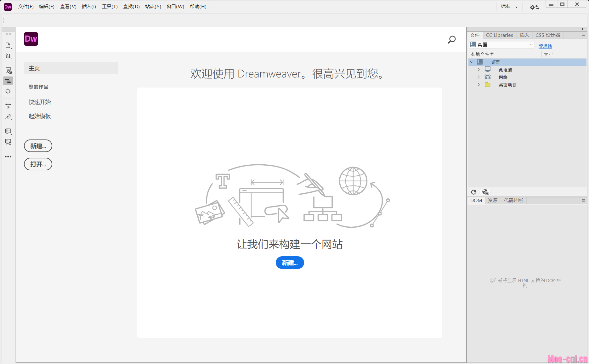Open the 查找(D) menu
Screen dimensions: 589x364
[131, 7]
